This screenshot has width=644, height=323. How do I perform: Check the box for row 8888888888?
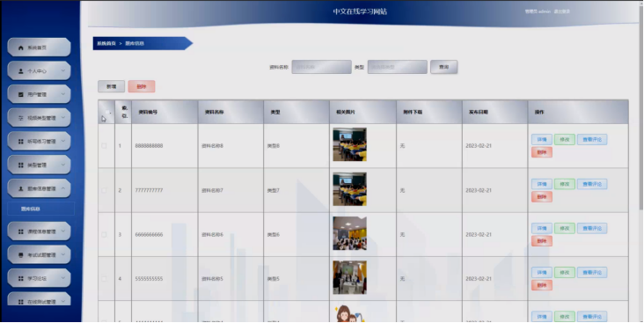(104, 146)
